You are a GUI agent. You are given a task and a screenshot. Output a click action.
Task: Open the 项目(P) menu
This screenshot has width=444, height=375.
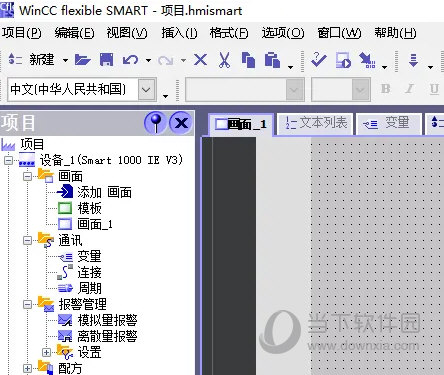[22, 33]
